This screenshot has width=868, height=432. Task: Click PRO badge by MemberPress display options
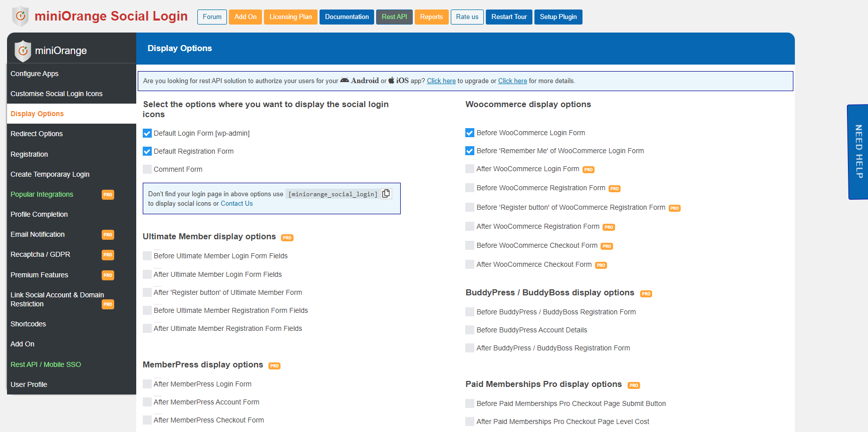point(274,366)
